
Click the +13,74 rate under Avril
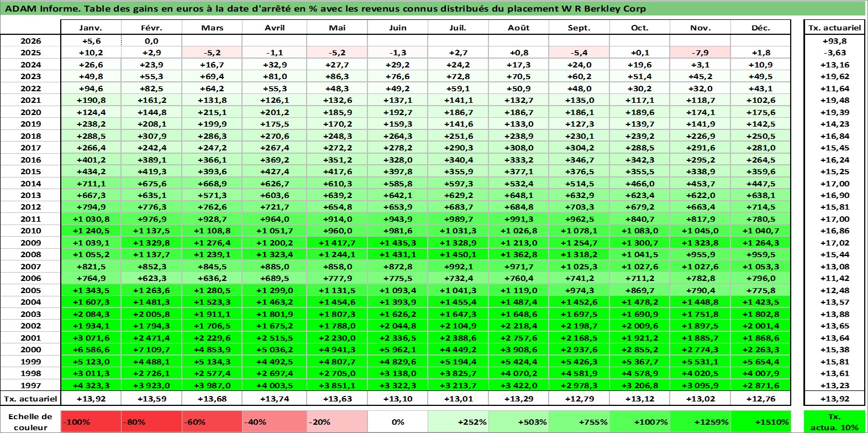(275, 399)
